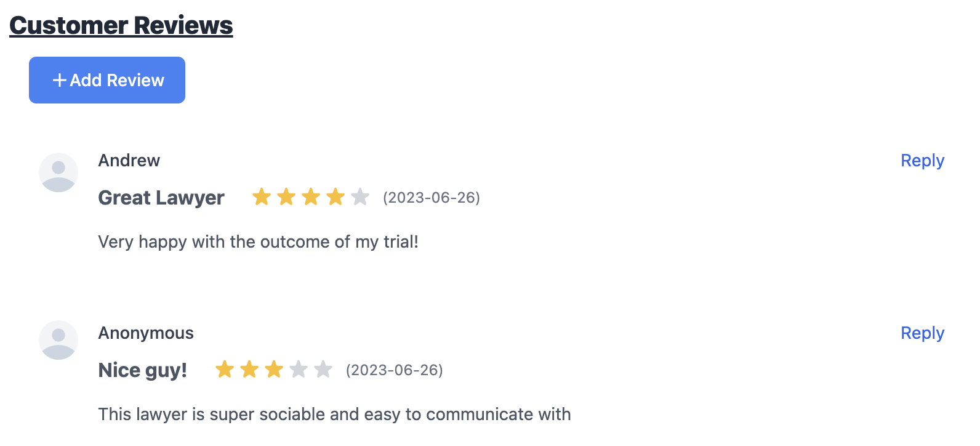Viewport: 980px width, 446px height.
Task: Click the gray fifth star on Great Lawyer
Action: pos(360,197)
